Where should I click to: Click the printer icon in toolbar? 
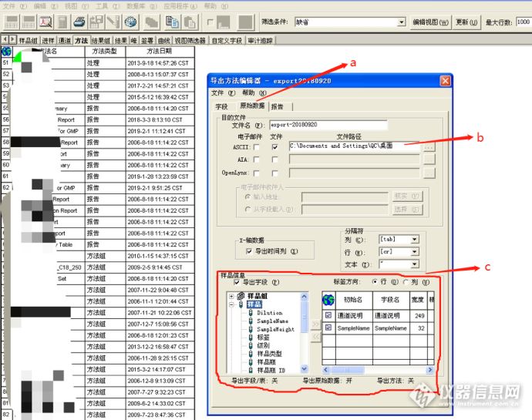point(79,22)
